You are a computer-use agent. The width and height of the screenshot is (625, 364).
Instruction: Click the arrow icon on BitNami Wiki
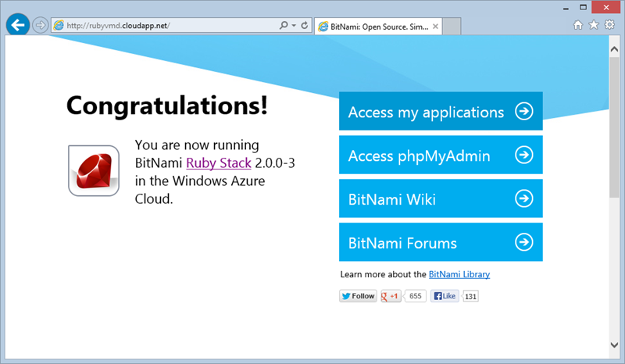point(523,198)
